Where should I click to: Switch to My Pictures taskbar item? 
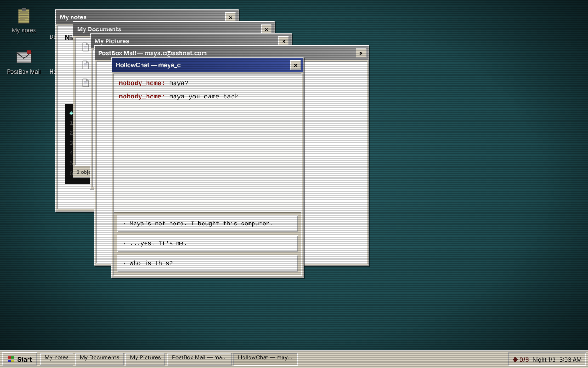coord(145,359)
